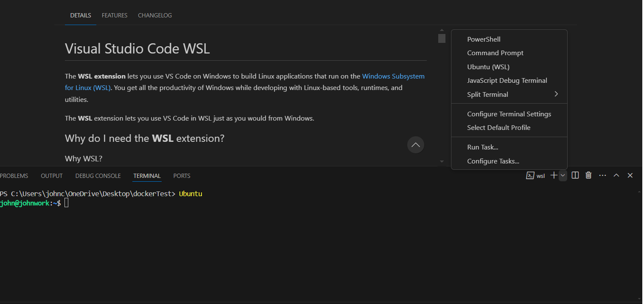Launch Ubuntu (WSL) terminal profile
The width and height of the screenshot is (644, 304).
coord(488,67)
